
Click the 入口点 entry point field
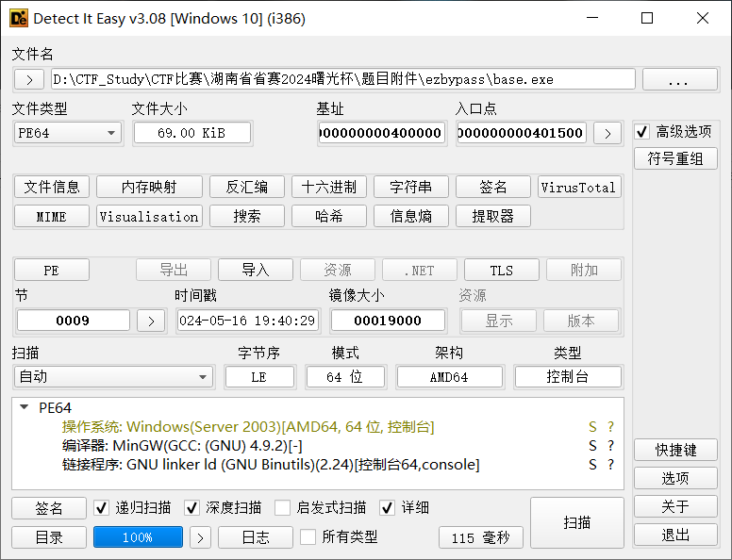click(521, 134)
